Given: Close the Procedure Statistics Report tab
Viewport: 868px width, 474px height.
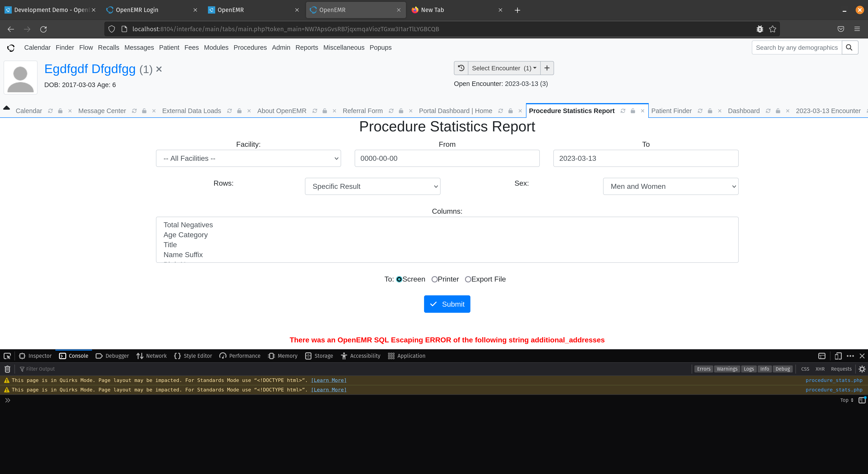Looking at the screenshot, I should pyautogui.click(x=643, y=111).
